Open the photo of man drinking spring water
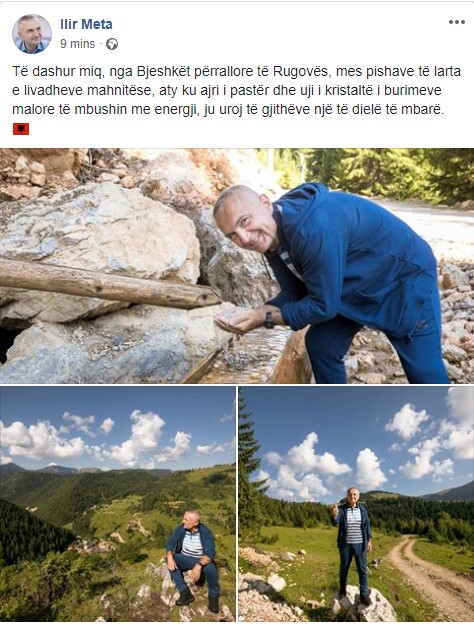Screen dimensions: 474x628 [237, 266]
